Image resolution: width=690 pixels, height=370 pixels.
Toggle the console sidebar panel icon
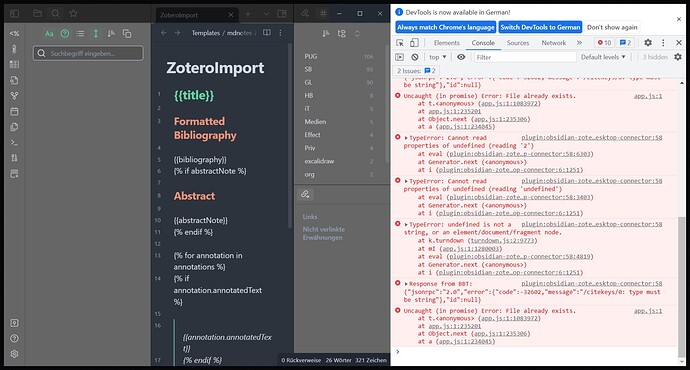coord(400,57)
